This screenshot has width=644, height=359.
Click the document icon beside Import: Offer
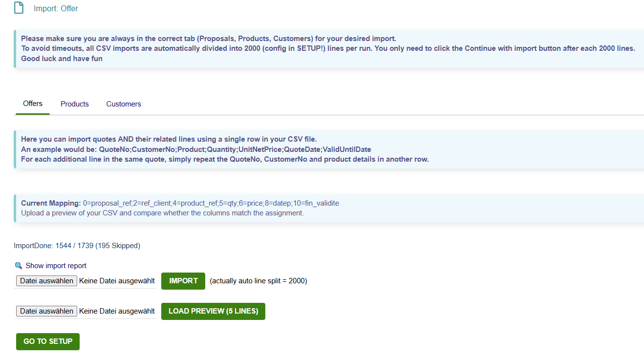pos(19,8)
